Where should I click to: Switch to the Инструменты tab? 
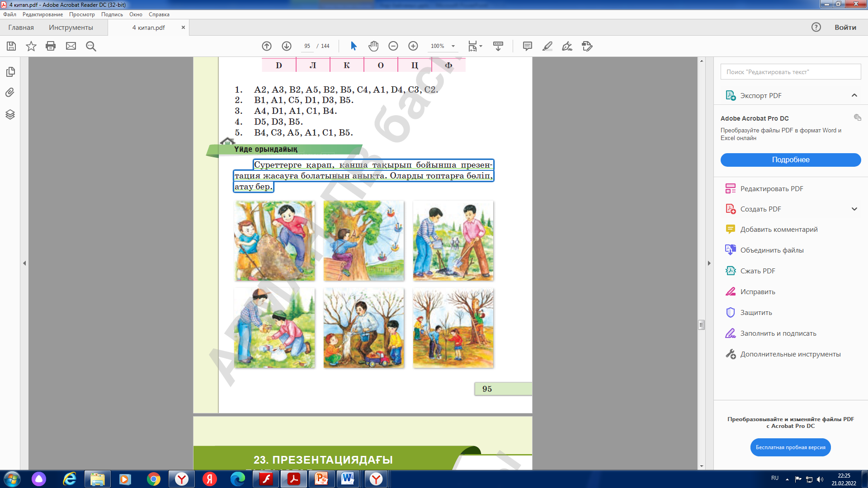coord(71,28)
